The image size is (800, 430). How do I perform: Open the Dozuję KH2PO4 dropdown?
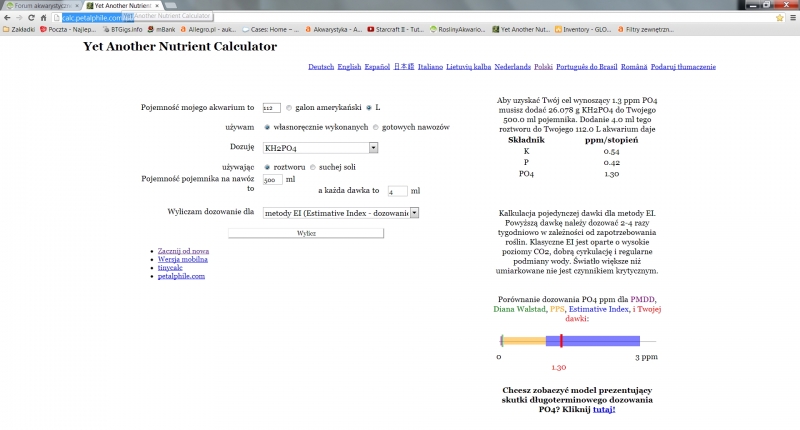pyautogui.click(x=320, y=148)
